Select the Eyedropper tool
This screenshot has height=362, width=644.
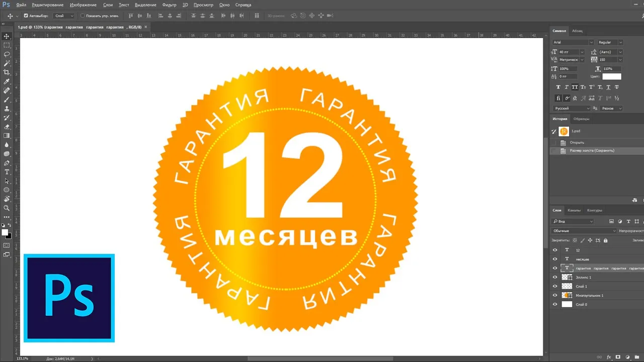tap(7, 81)
